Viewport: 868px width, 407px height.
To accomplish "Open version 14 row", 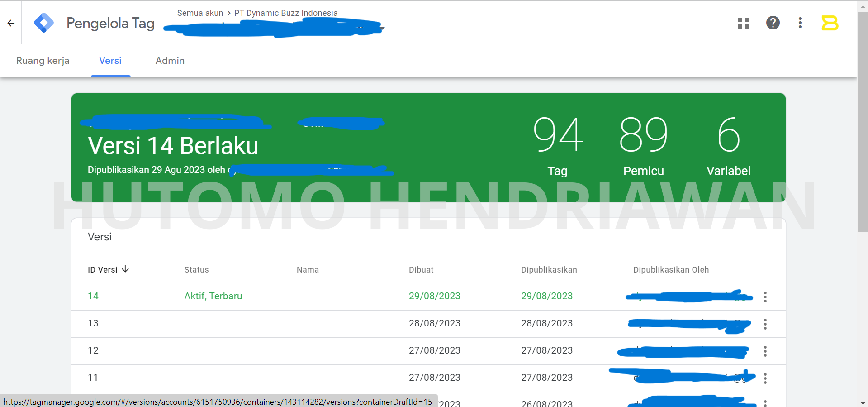I will [428, 297].
